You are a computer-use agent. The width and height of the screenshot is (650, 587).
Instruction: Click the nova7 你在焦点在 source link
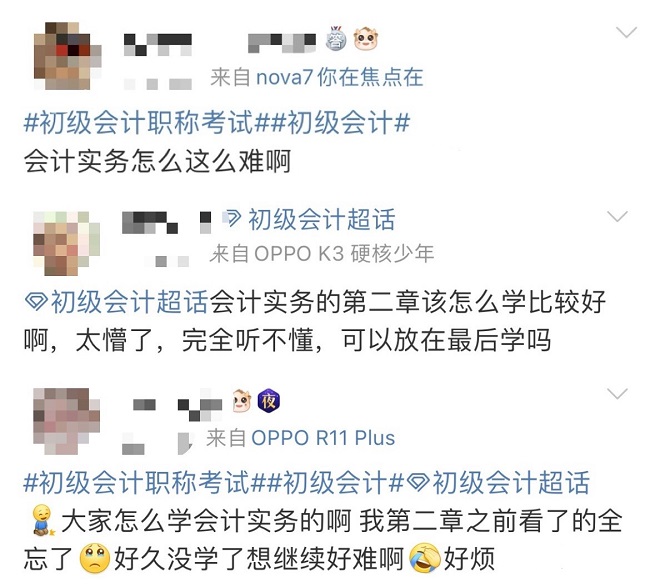(340, 77)
